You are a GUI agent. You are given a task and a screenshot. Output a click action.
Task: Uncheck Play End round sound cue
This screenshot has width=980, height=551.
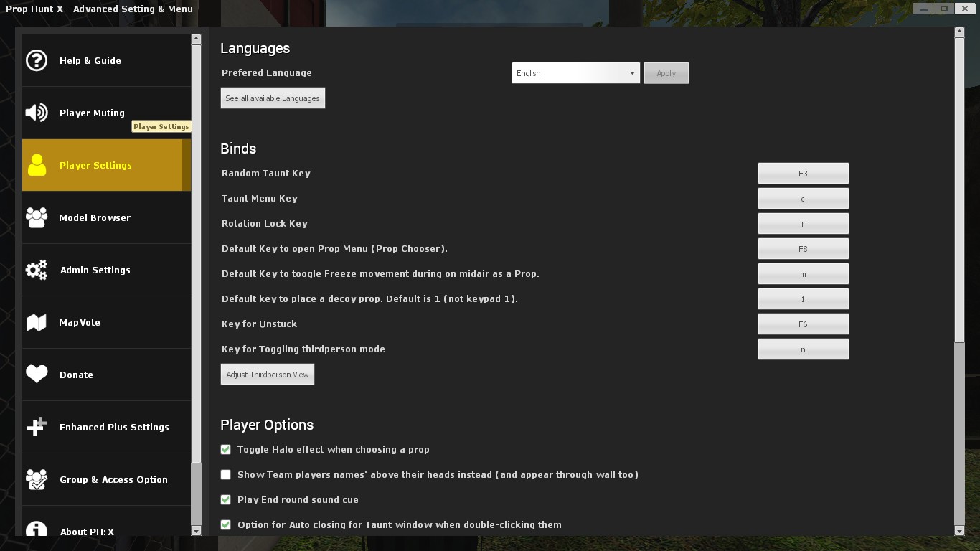225,499
